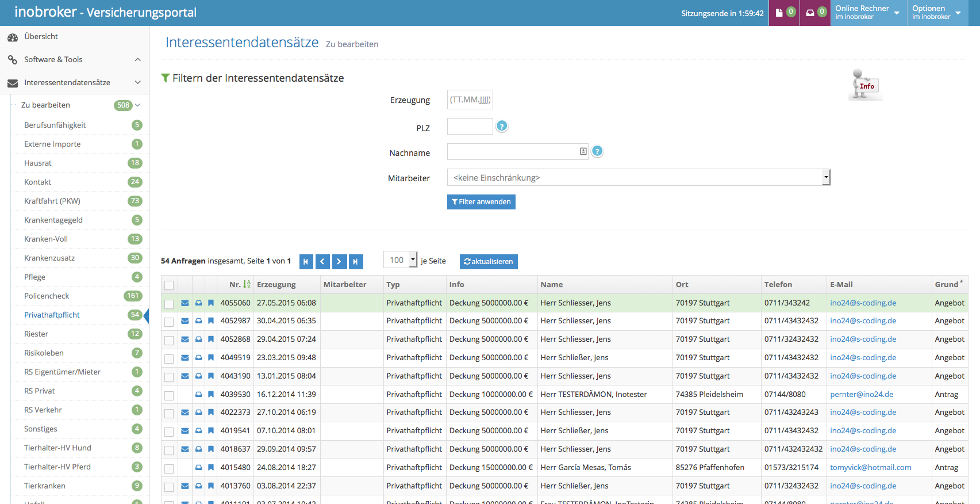Check the row checkbox for record 4039530
This screenshot has height=504, width=980.
pyautogui.click(x=169, y=395)
